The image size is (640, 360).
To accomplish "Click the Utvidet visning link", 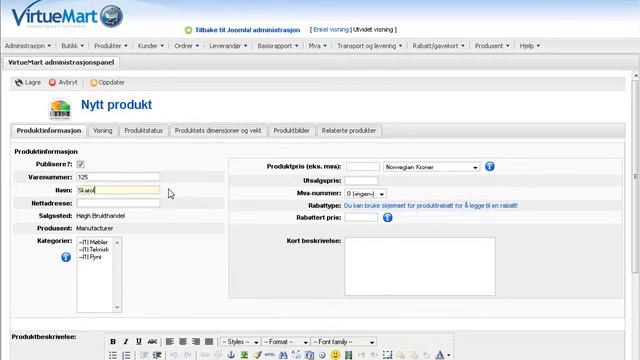I will click(x=373, y=30).
